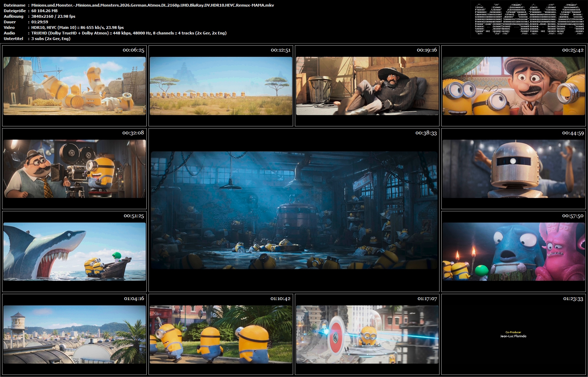This screenshot has width=588, height=377.
Task: Open the city rooftops thumbnail at 01:04:16
Action: click(75, 335)
